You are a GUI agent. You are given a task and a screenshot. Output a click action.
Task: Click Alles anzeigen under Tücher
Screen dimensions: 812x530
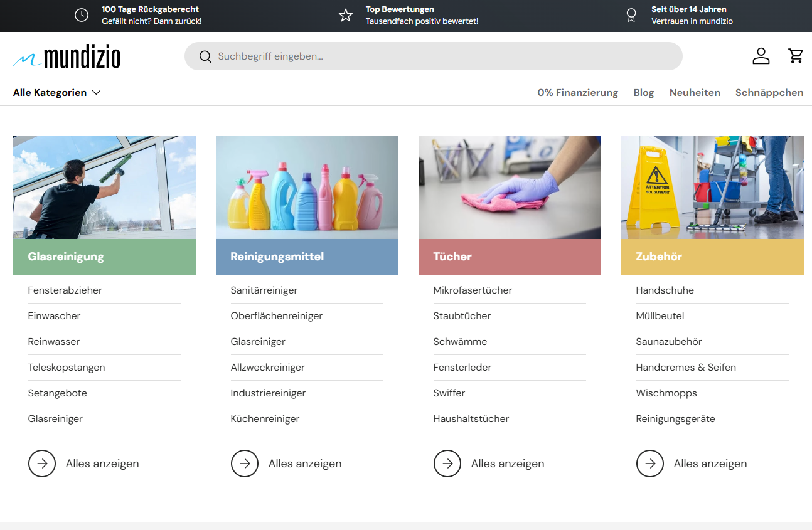point(508,464)
